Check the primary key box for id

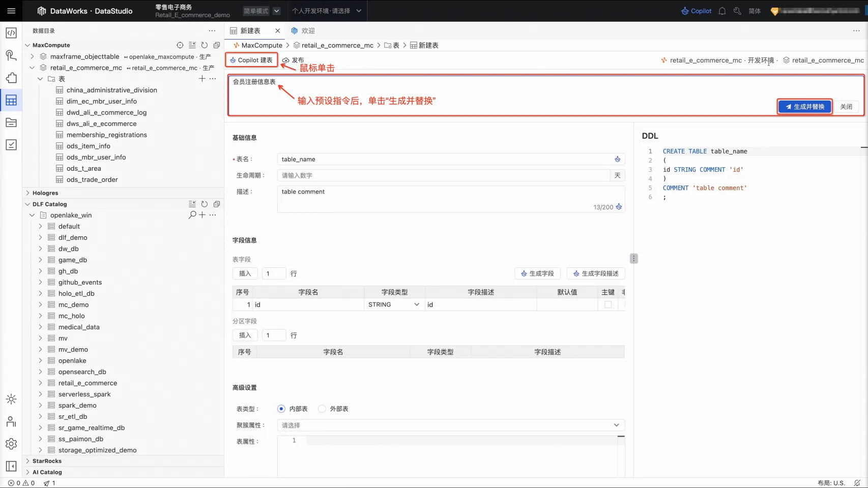[608, 304]
